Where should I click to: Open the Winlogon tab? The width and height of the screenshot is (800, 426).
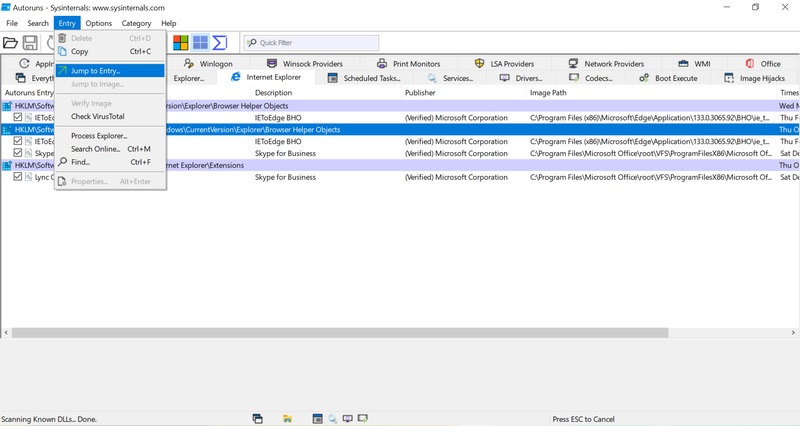point(209,64)
